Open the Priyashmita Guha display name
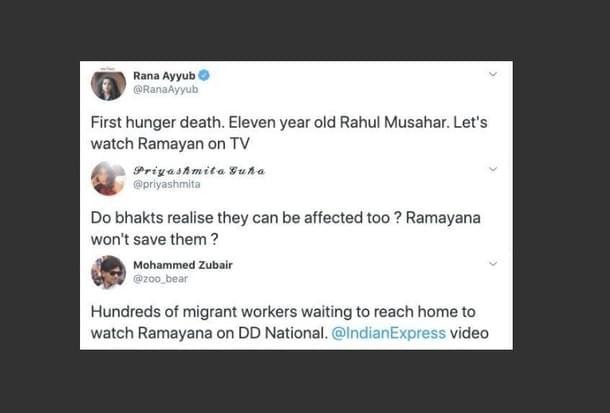 point(199,171)
